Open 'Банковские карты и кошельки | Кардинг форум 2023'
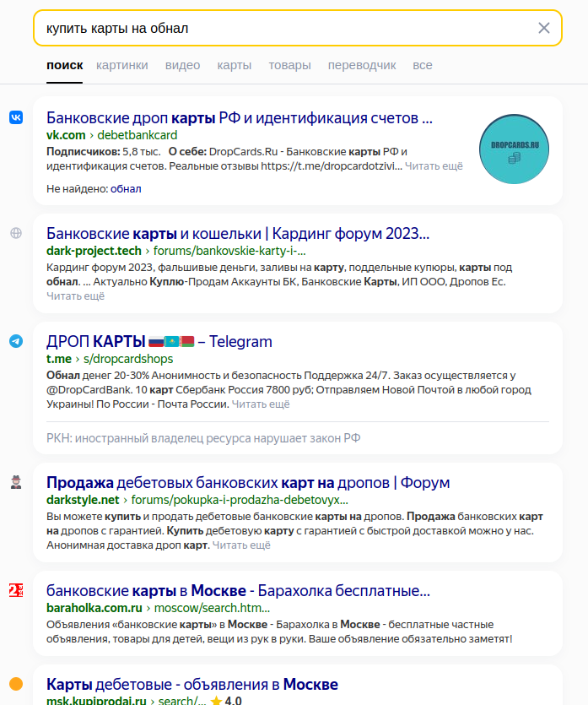588x705 pixels. pyautogui.click(x=238, y=233)
